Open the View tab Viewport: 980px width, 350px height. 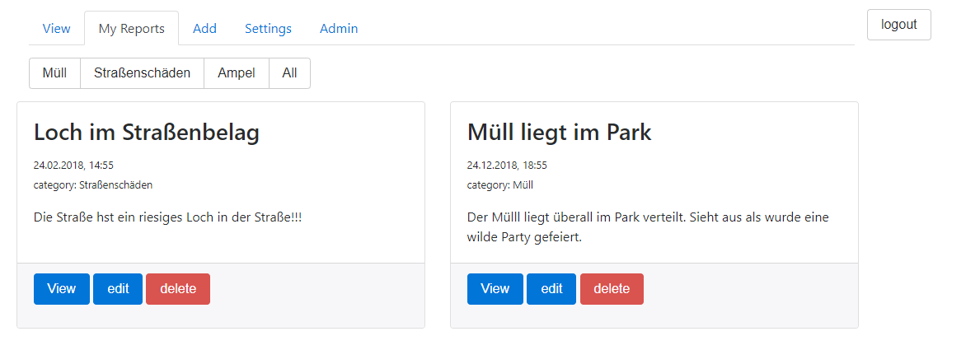pos(56,29)
